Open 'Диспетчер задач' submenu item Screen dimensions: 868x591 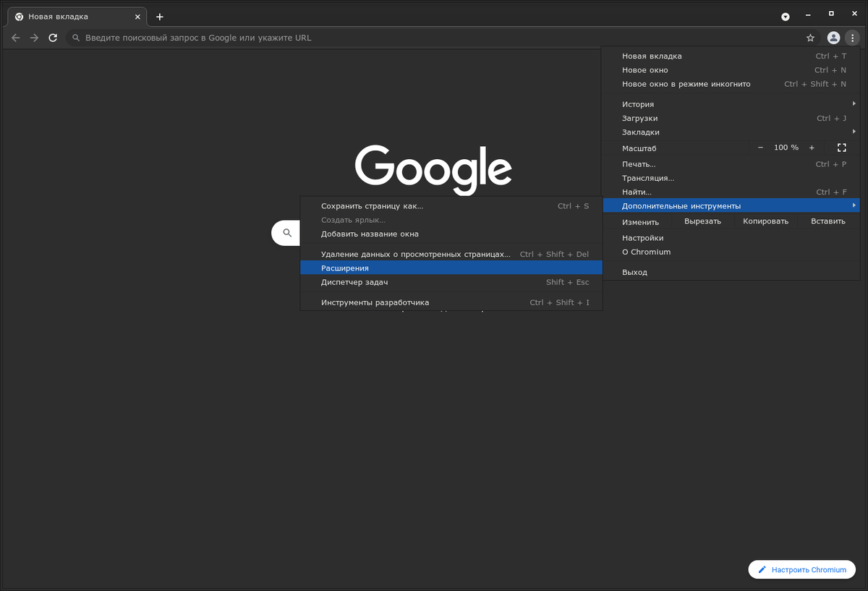coord(451,282)
